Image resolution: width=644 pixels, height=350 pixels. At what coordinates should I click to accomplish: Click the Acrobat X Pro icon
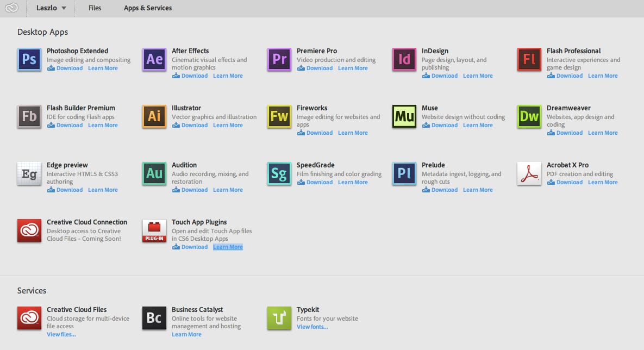pos(529,173)
